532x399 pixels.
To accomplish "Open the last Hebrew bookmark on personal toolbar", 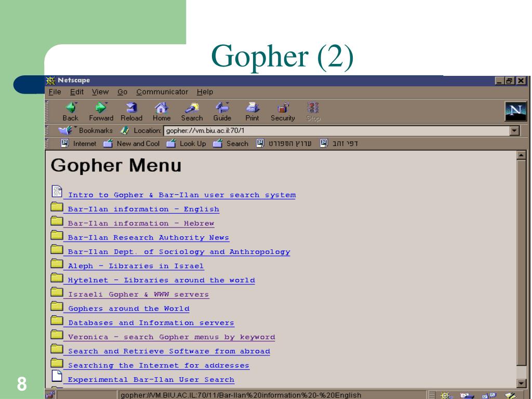I will pyautogui.click(x=339, y=143).
